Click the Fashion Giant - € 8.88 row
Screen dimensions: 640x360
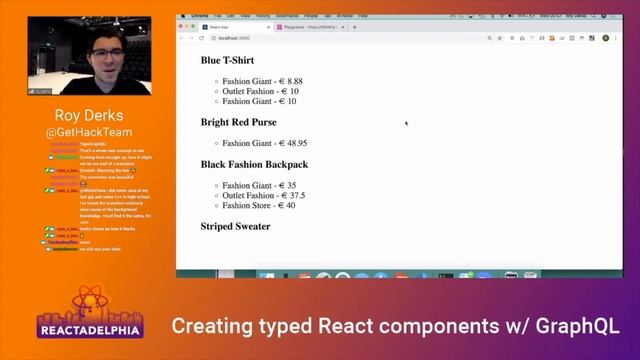coord(262,81)
